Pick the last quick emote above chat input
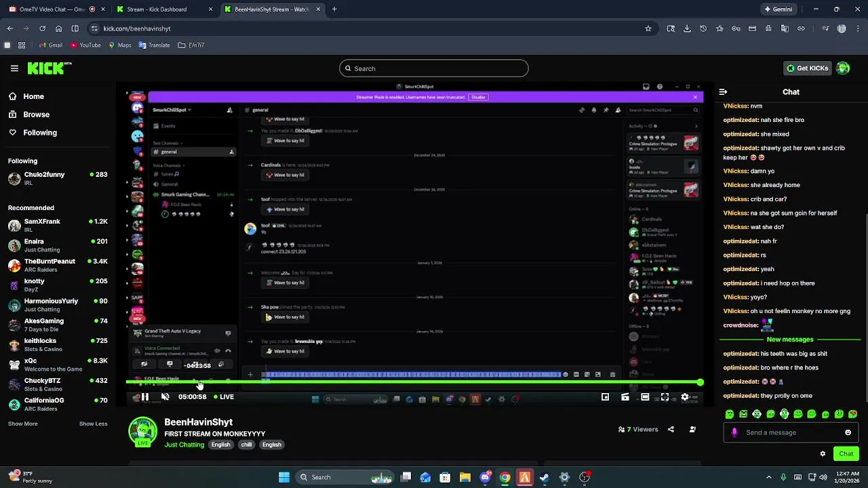The image size is (868, 488). 853,414
